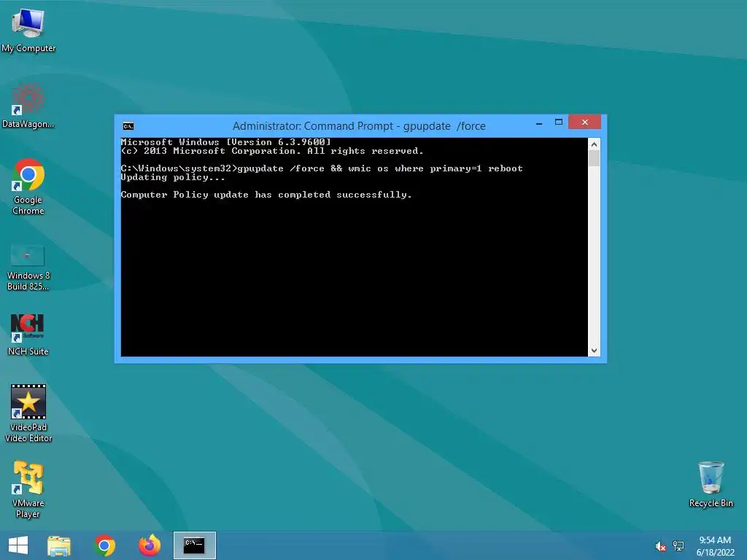Open the Windows Start button
Viewport: 747px width, 560px height.
click(18, 545)
